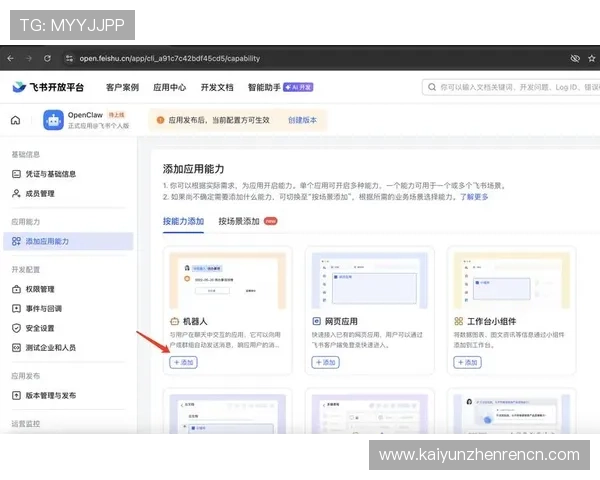This screenshot has height=480, width=600.
Task: Click the crossed-eye icon in address bar
Action: coord(575,58)
